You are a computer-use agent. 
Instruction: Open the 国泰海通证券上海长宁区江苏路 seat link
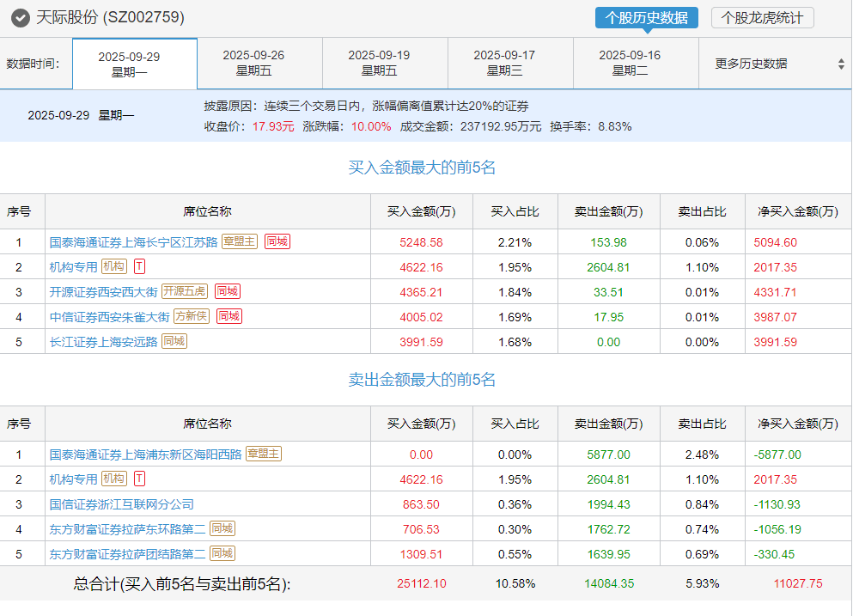tap(133, 242)
